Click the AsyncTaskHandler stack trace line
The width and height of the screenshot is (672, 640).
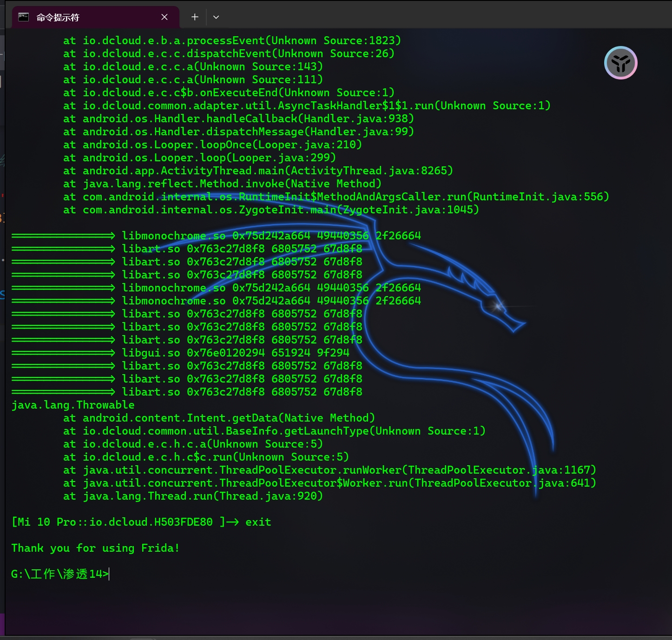tap(307, 106)
